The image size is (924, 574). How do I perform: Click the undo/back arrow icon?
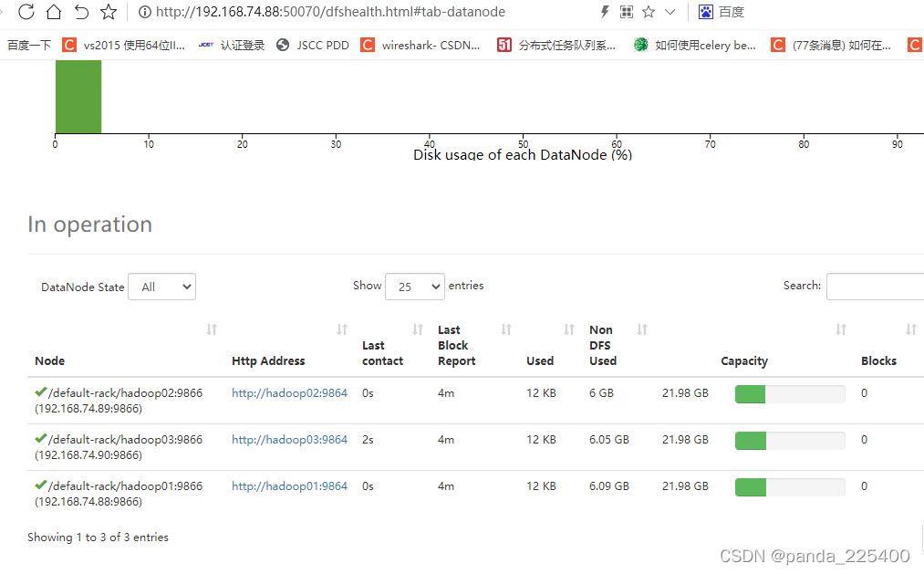point(81,12)
